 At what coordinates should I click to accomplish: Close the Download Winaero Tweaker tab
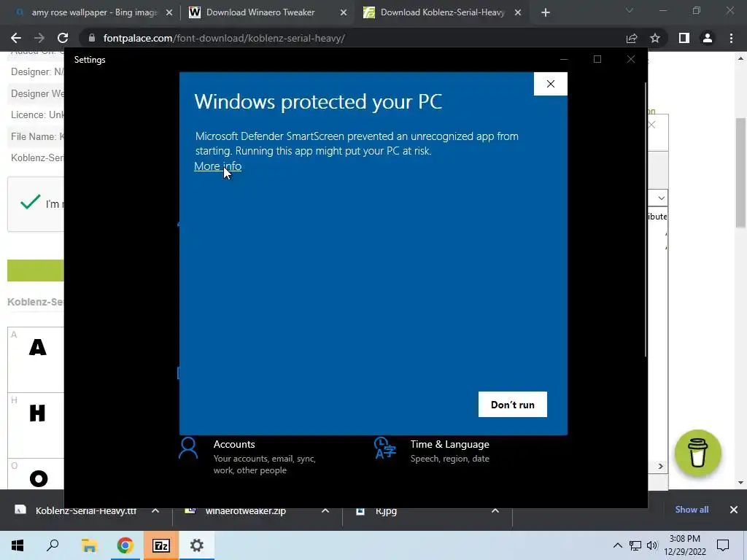pos(344,13)
